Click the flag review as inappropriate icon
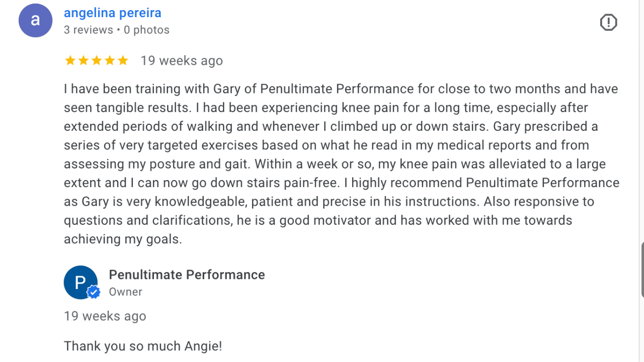 tap(608, 22)
